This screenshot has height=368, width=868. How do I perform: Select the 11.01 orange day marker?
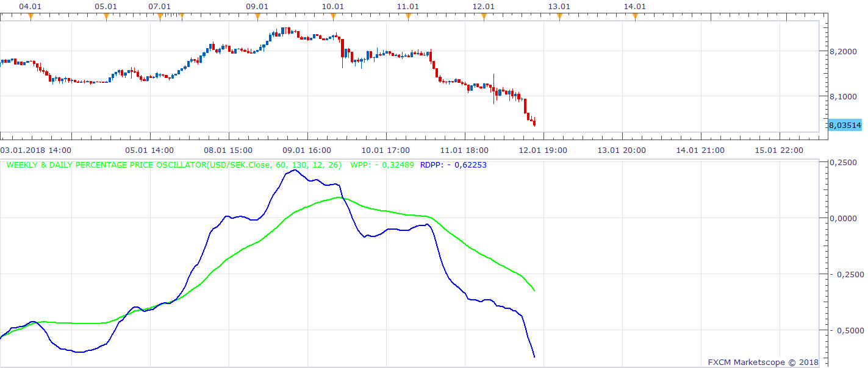408,16
